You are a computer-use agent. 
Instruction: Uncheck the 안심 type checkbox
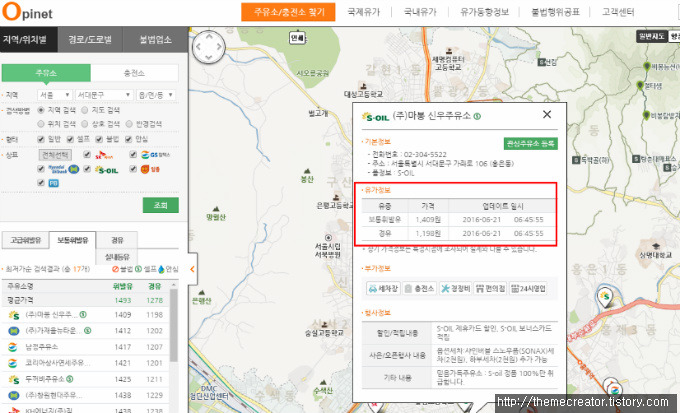(128, 139)
